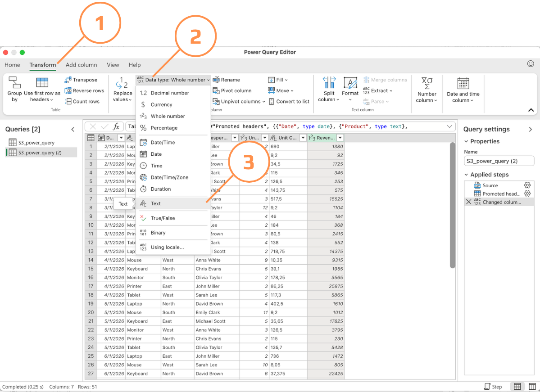Open the Move dropdown
This screenshot has height=392, width=540.
pos(280,90)
